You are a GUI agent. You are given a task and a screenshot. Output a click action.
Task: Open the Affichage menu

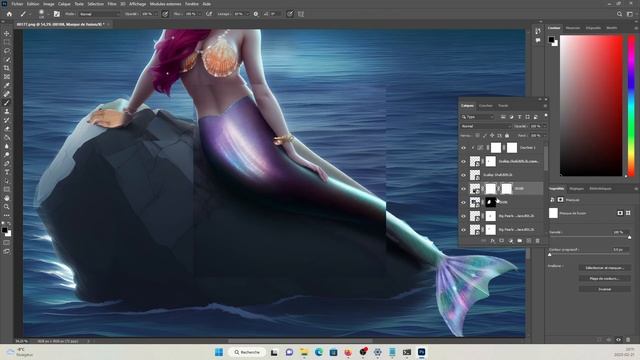pos(138,4)
